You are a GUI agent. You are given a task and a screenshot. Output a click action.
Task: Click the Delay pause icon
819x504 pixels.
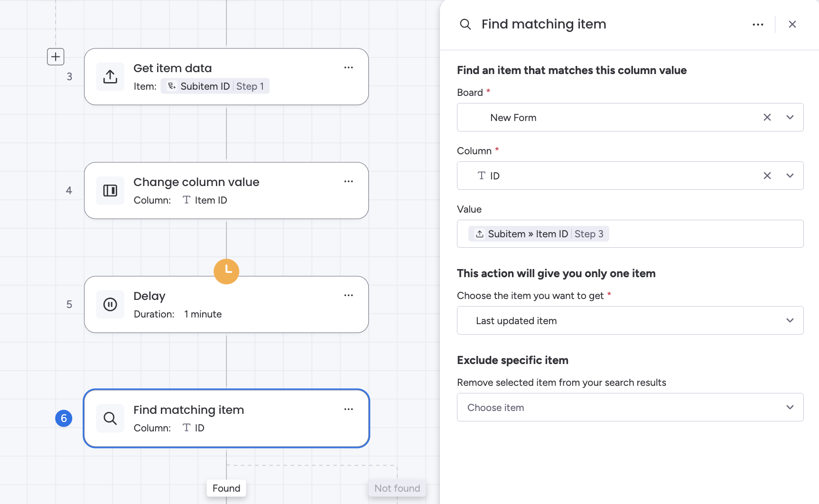point(110,304)
